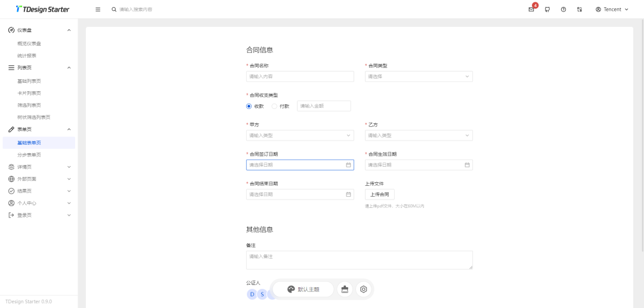
Task: Click the search magnifier icon
Action: [114, 10]
